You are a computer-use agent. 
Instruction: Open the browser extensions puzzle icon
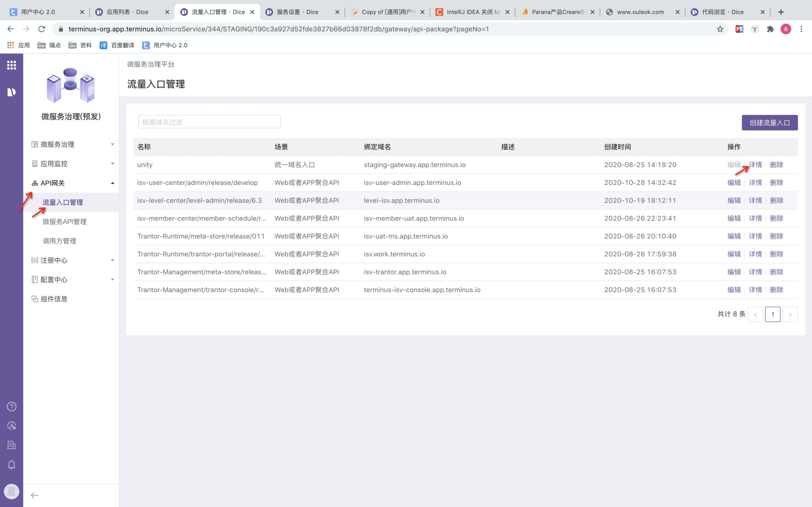tap(770, 29)
